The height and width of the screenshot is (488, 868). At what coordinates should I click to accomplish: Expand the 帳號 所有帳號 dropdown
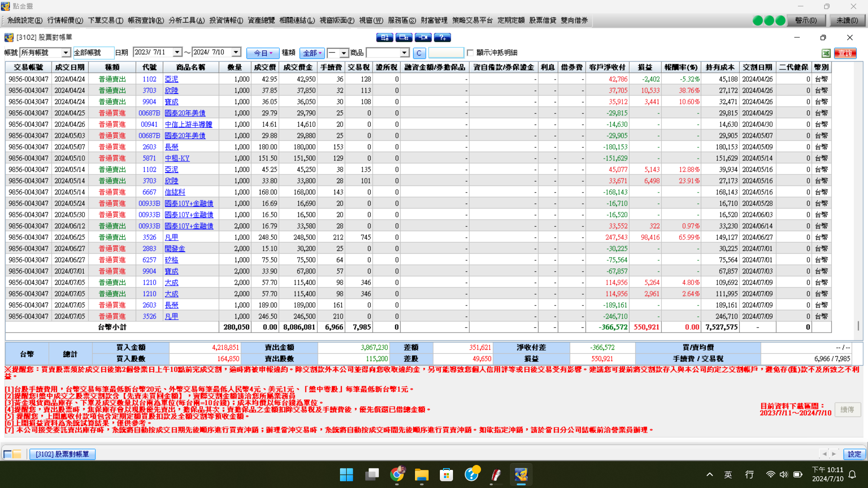point(66,53)
